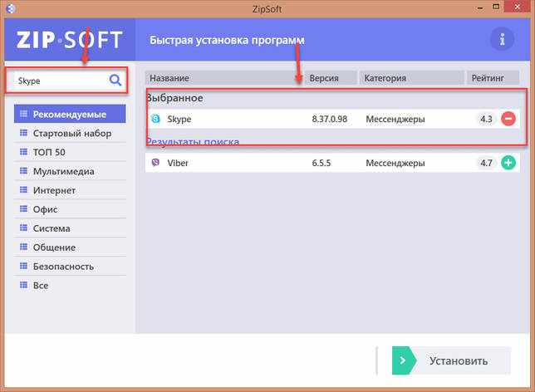Open the Система category
This screenshot has width=535, height=392.
[70, 228]
